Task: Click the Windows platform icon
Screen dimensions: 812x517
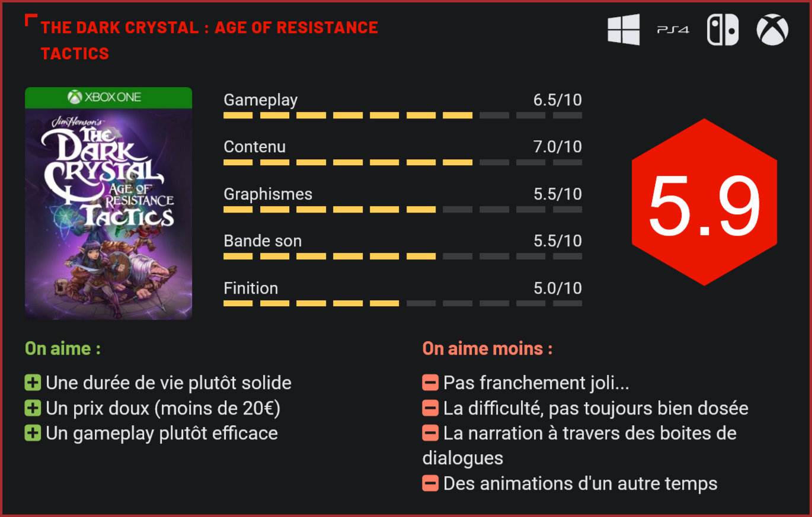Action: point(624,30)
